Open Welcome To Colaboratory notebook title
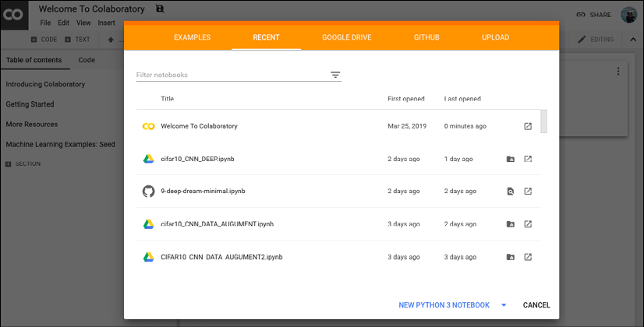 pos(199,126)
